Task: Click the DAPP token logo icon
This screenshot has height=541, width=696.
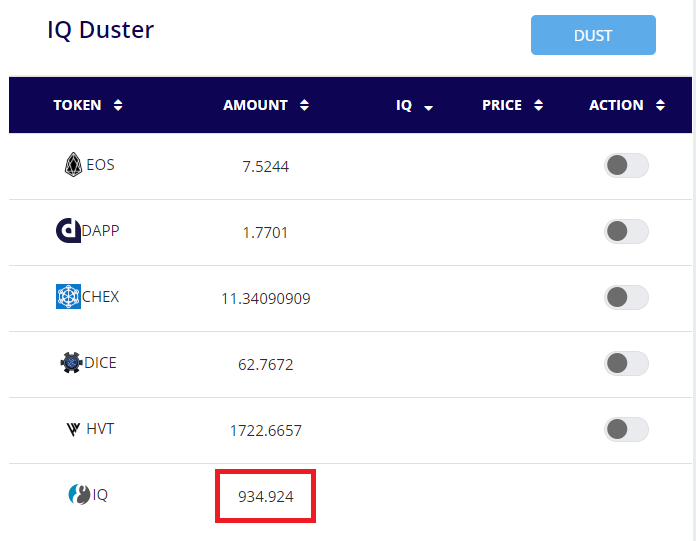Action: pos(68,231)
